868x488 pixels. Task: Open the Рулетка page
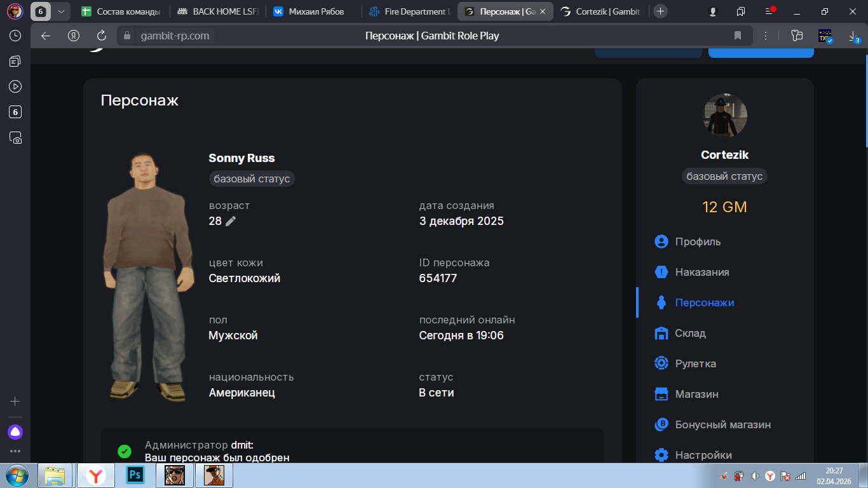point(685,363)
